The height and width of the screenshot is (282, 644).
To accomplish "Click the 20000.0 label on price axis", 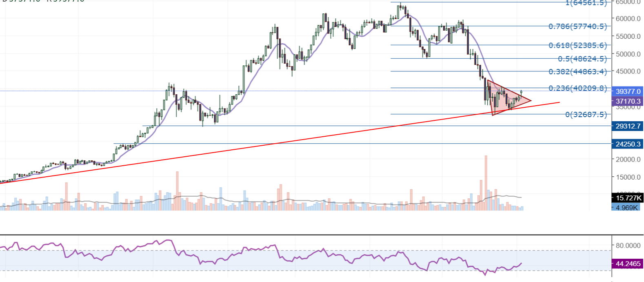I will point(628,160).
